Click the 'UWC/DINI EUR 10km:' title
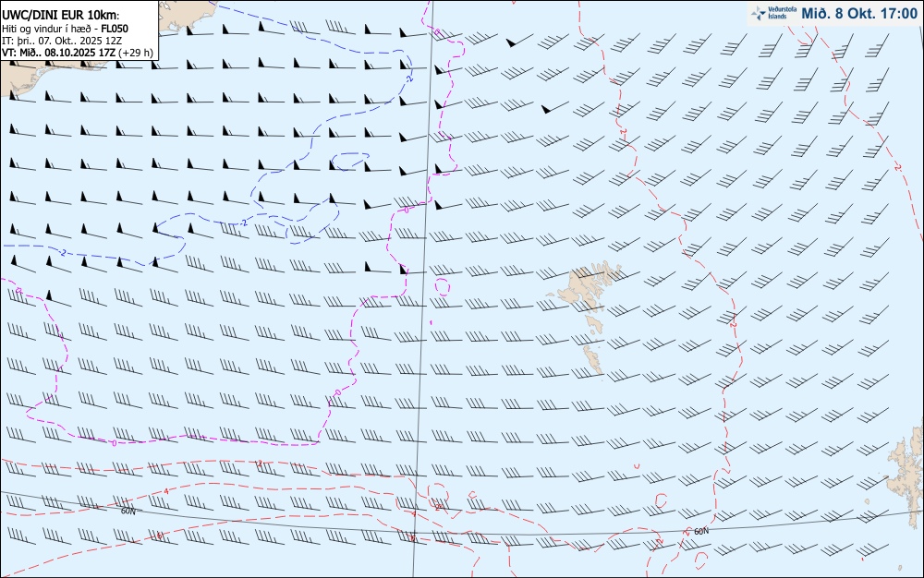Screen dimensions: 924x578 tap(61, 16)
